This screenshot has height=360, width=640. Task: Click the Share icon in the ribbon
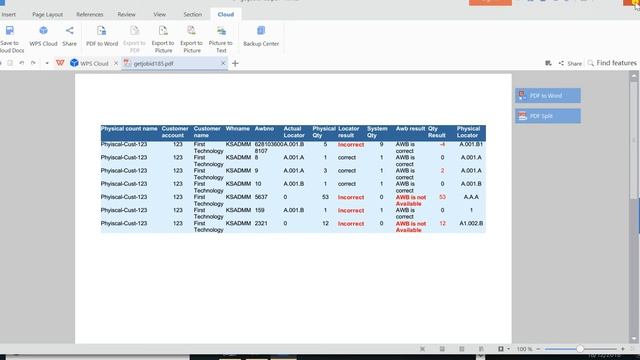[x=69, y=31]
